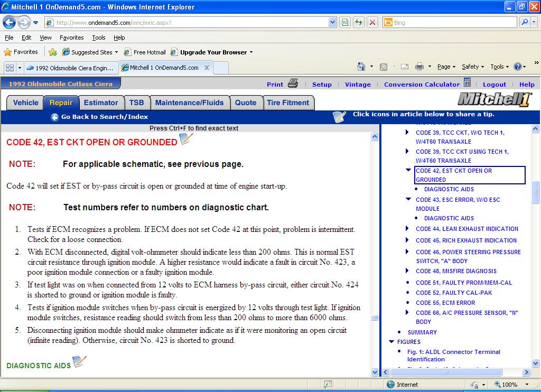Open the Tire Fitment tab
The image size is (541, 392).
coord(288,102)
